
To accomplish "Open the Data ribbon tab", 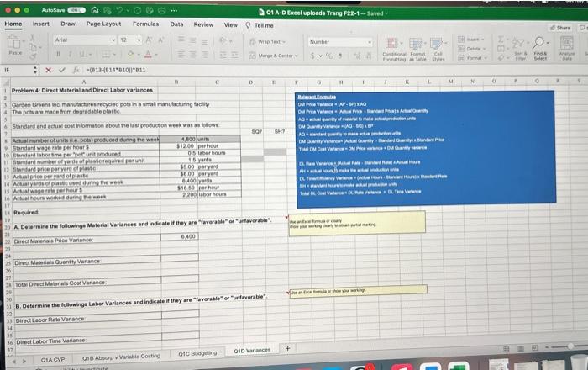I will point(176,24).
